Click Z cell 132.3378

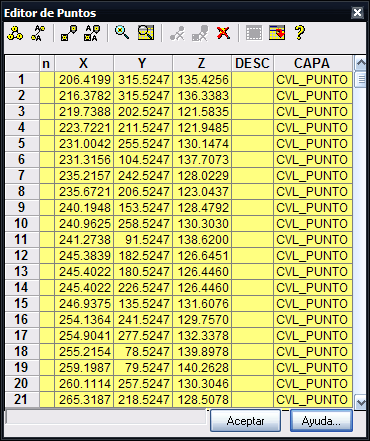[202, 335]
